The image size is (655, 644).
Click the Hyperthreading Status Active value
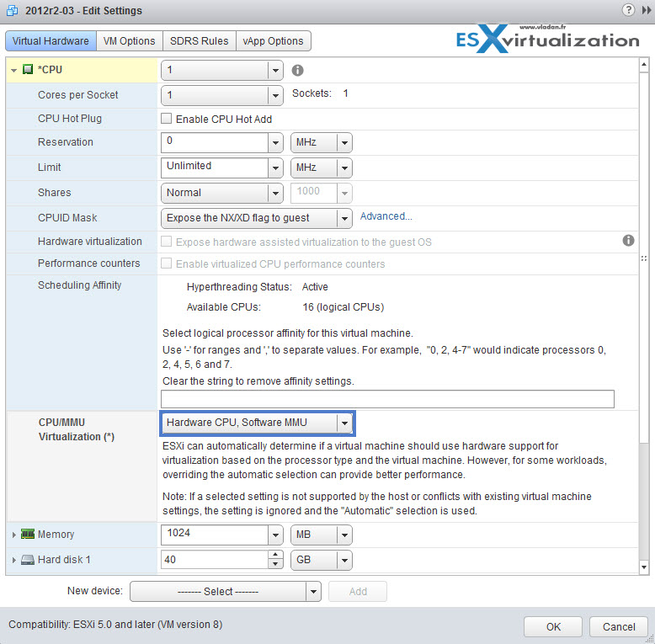pyautogui.click(x=315, y=287)
